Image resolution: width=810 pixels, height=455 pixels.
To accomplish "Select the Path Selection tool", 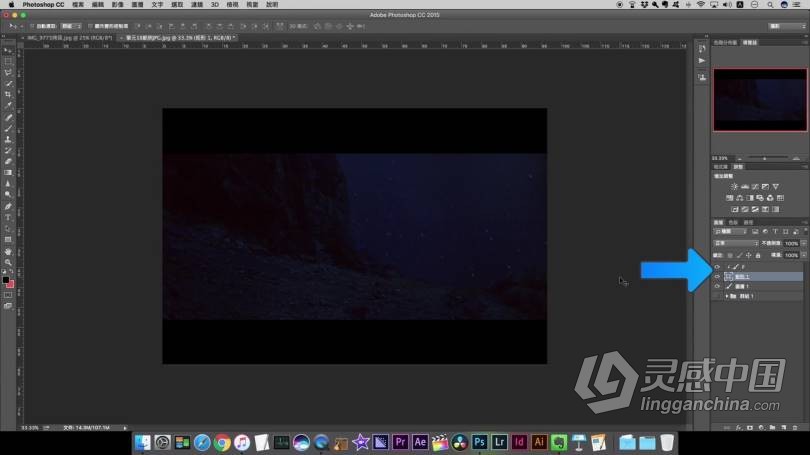I will [8, 229].
